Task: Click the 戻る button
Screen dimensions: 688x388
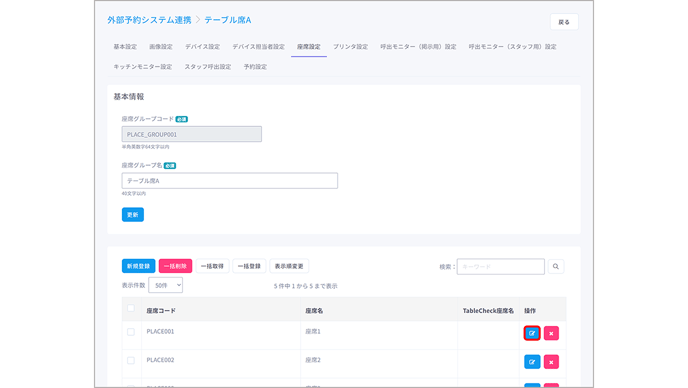Action: (x=564, y=22)
